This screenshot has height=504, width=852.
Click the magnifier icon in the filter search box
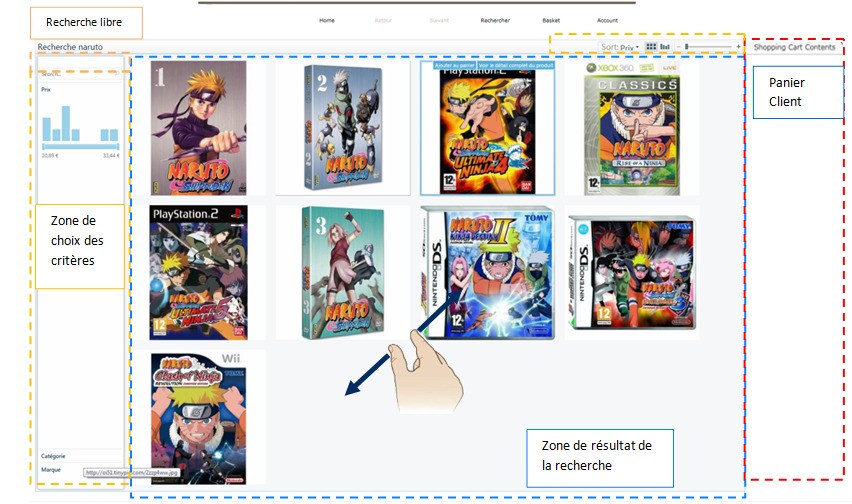(117, 74)
